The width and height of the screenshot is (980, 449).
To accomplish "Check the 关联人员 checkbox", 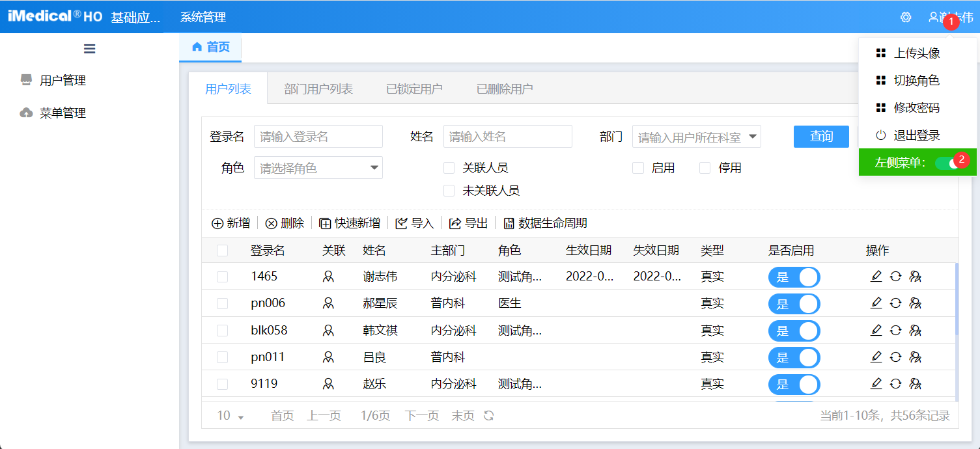I will click(449, 169).
